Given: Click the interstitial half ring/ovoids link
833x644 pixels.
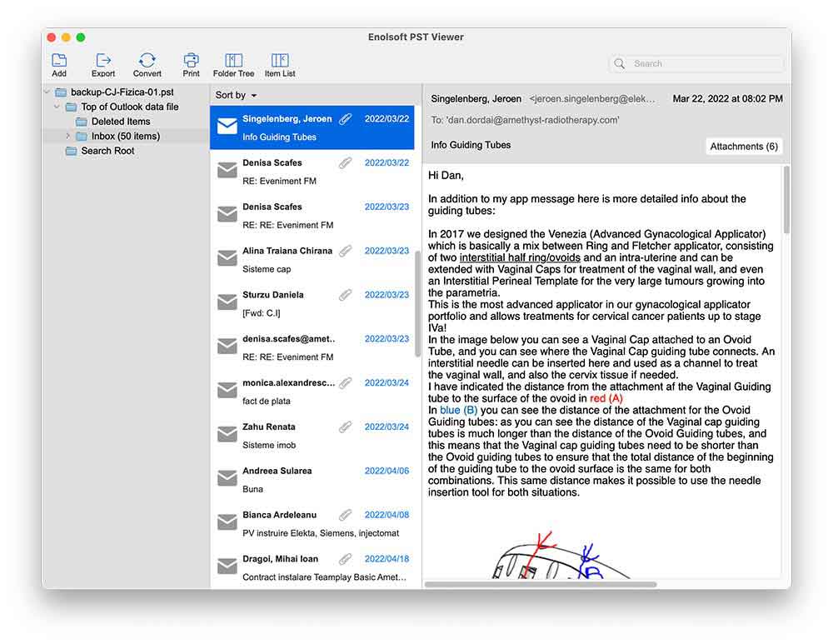Looking at the screenshot, I should pyautogui.click(x=519, y=257).
